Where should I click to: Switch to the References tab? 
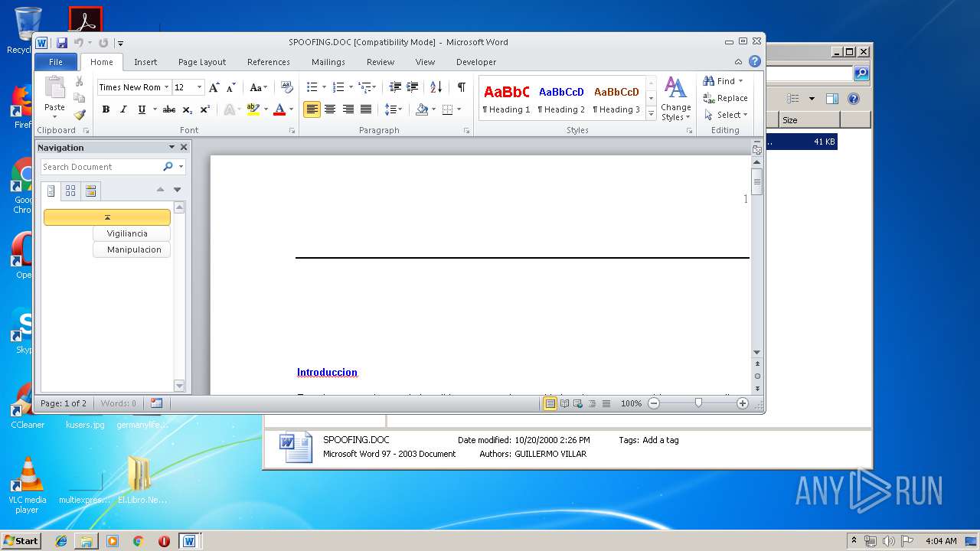click(x=269, y=62)
